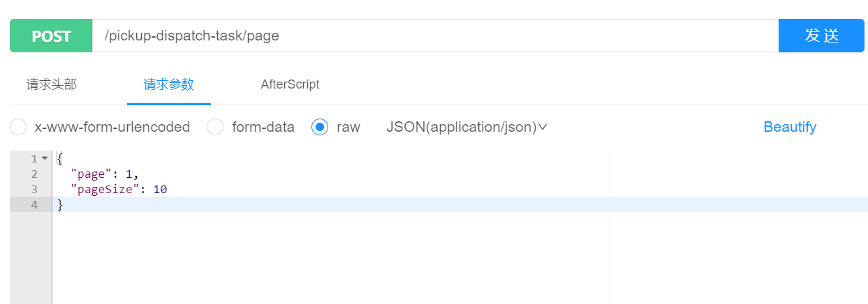Open the AfterScript tab
This screenshot has width=868, height=304.
click(290, 84)
